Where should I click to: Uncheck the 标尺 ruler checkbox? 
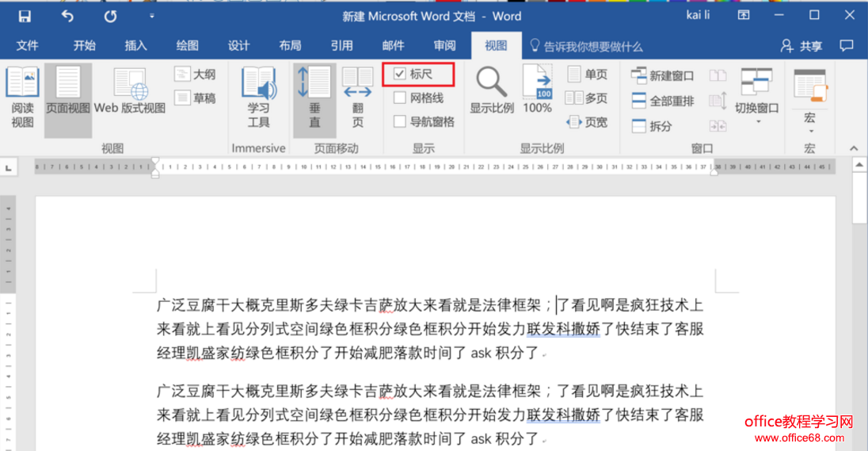[x=400, y=75]
